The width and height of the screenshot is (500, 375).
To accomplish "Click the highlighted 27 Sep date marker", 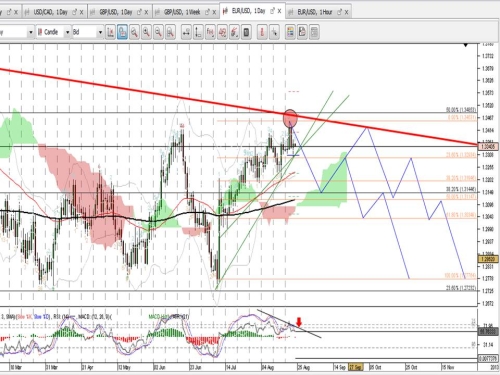I will 355,367.
